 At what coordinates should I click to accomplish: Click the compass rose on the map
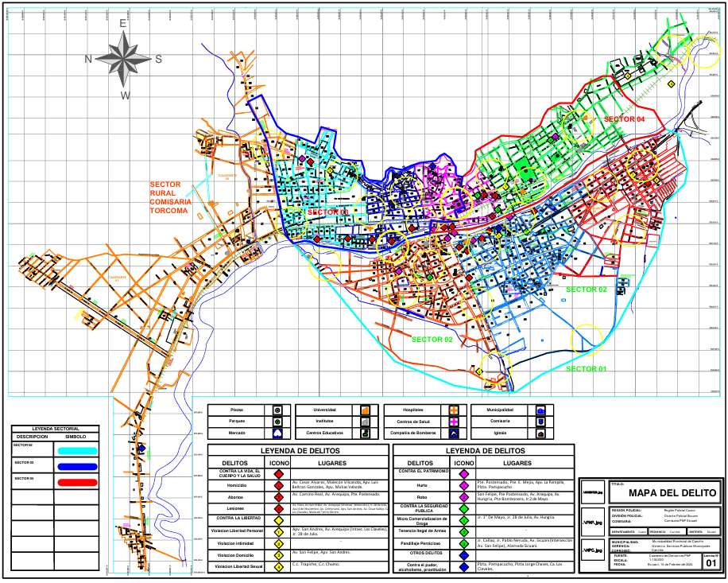(123, 59)
